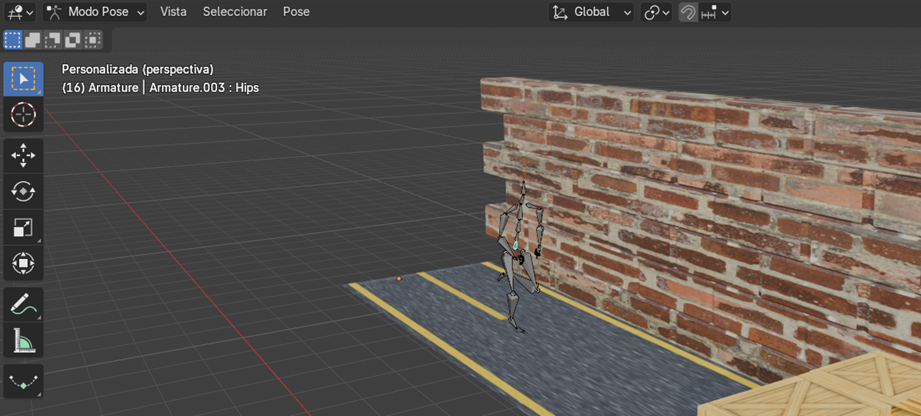
Task: Toggle the snapping magnet
Action: point(688,12)
